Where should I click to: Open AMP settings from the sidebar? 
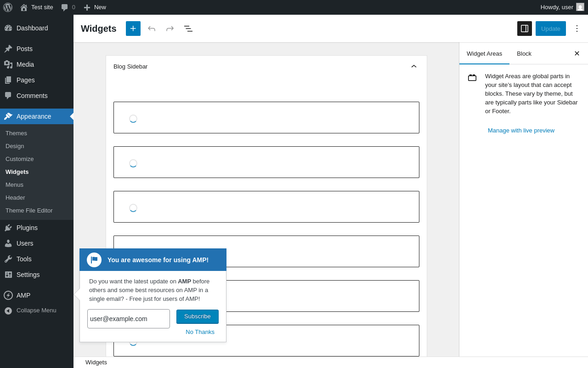(x=23, y=295)
